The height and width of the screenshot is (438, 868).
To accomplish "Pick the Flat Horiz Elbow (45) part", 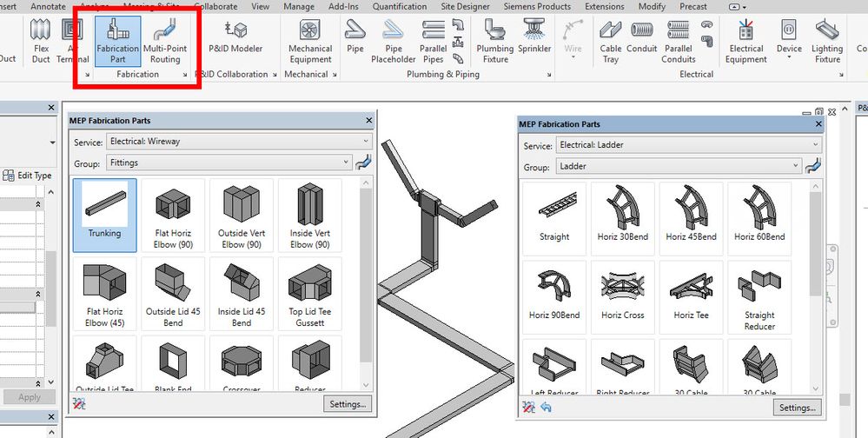I will (x=104, y=294).
